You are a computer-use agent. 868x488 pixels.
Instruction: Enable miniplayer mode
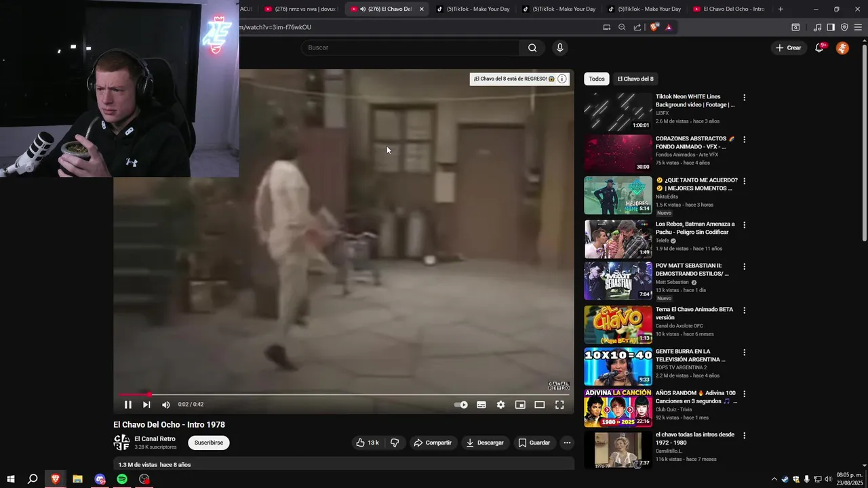[520, 405]
